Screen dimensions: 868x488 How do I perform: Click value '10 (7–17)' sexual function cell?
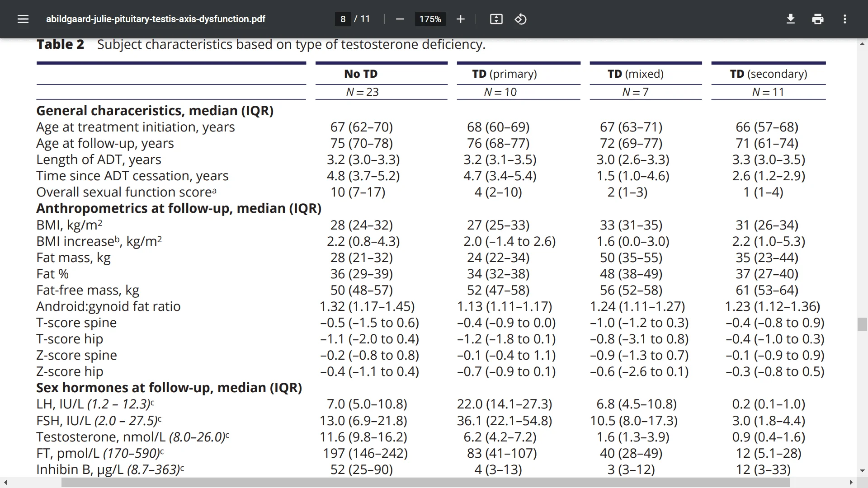(x=358, y=192)
